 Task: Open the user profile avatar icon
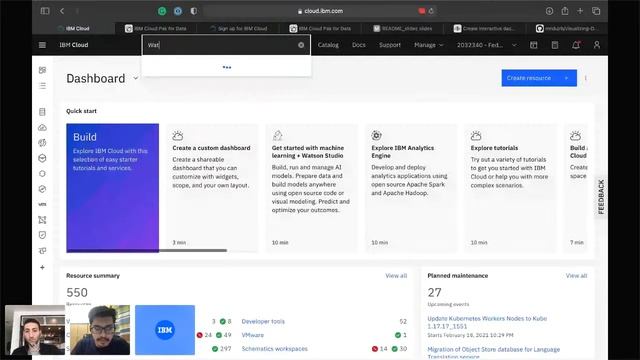(x=597, y=45)
